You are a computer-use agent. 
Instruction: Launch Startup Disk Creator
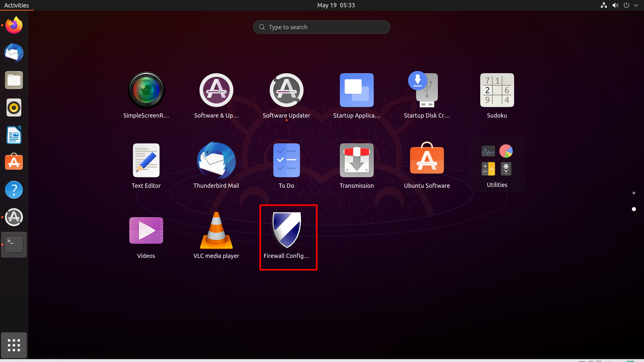coord(427,90)
